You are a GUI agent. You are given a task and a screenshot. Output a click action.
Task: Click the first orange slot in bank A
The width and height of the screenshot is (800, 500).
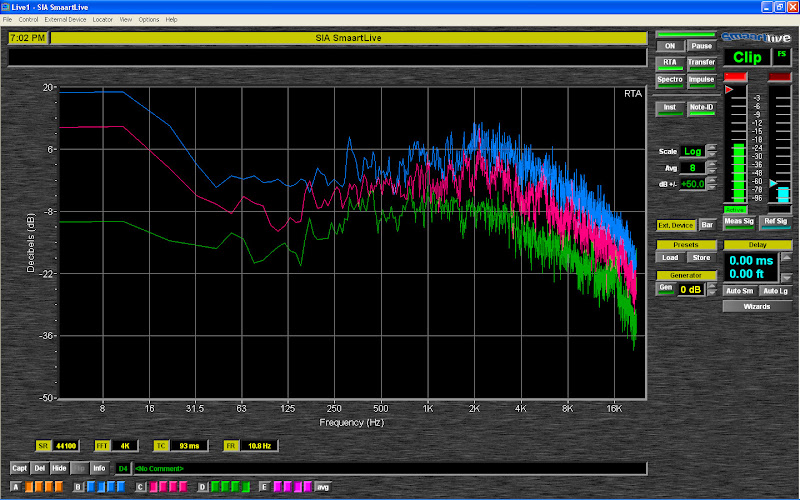[x=29, y=487]
